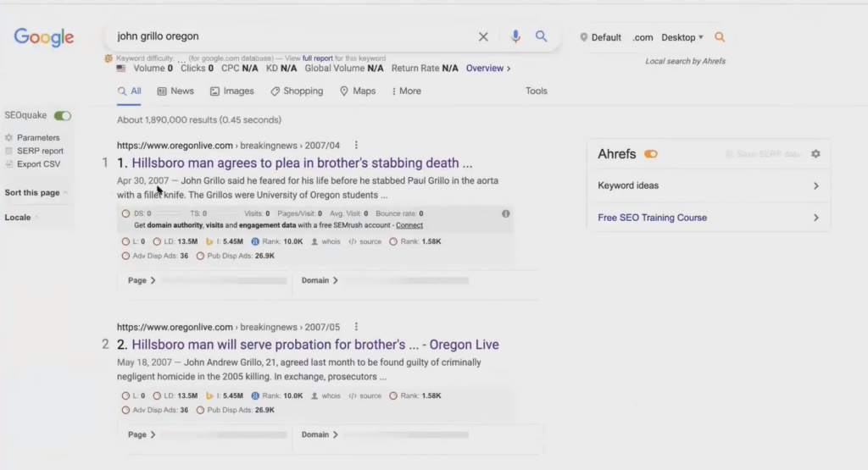
Task: Start voice search with the microphone icon
Action: click(x=515, y=36)
